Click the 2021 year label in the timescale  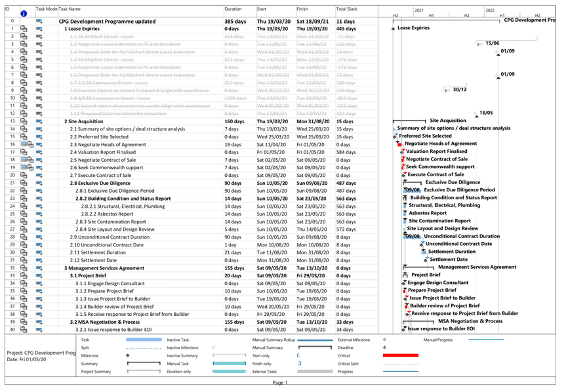pyautogui.click(x=419, y=10)
